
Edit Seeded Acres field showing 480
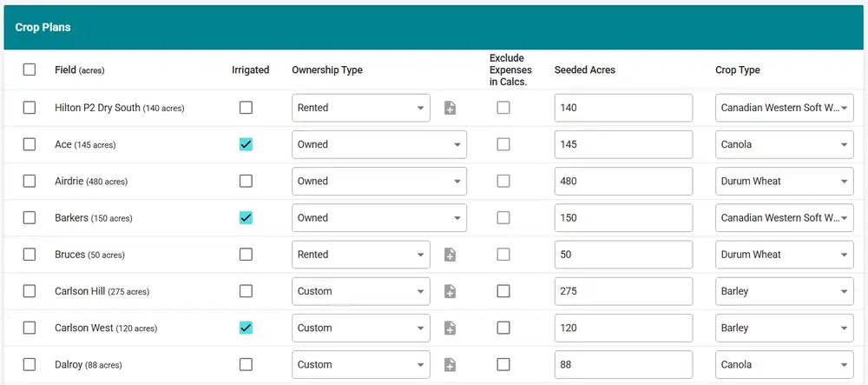pos(623,181)
